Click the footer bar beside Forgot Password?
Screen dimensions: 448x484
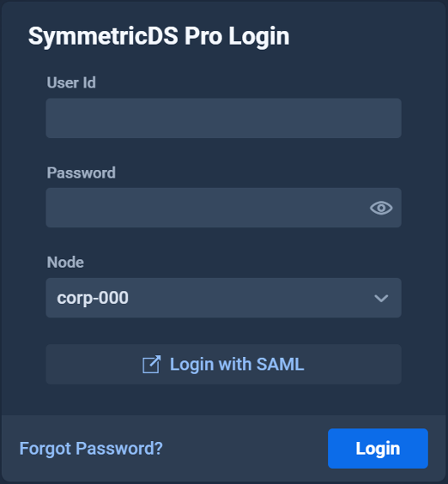click(244, 449)
